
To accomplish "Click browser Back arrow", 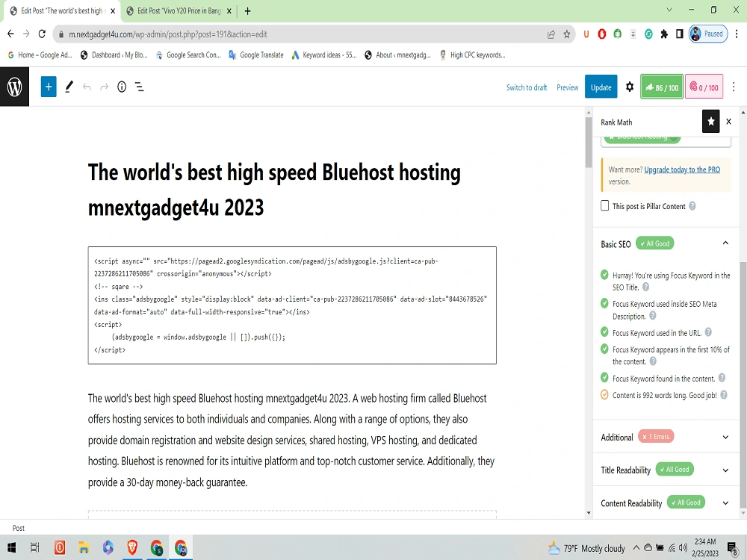I will pos(10,34).
